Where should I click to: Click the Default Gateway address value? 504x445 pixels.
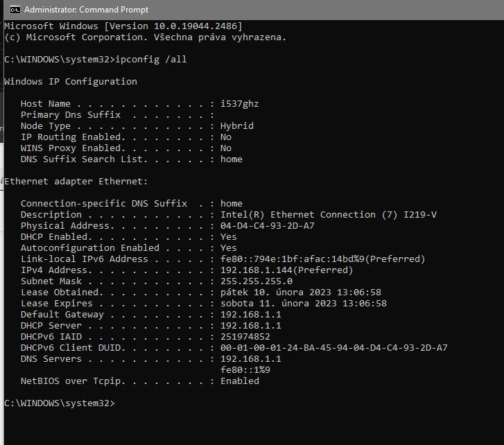(250, 315)
